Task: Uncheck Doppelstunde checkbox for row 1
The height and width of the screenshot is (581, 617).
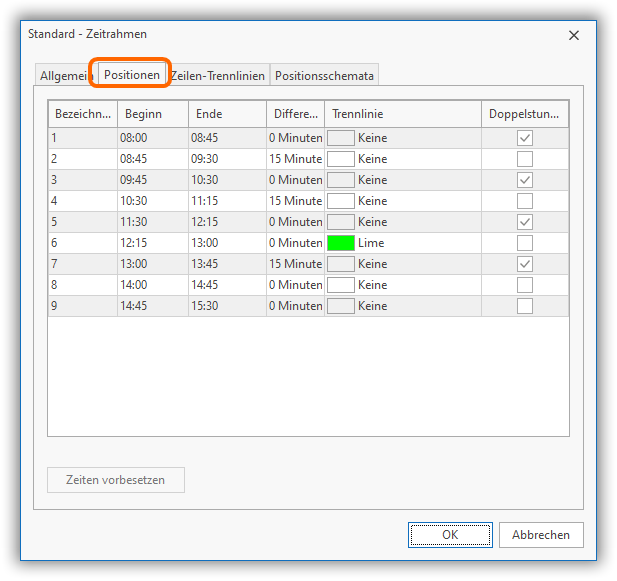Action: 525,138
